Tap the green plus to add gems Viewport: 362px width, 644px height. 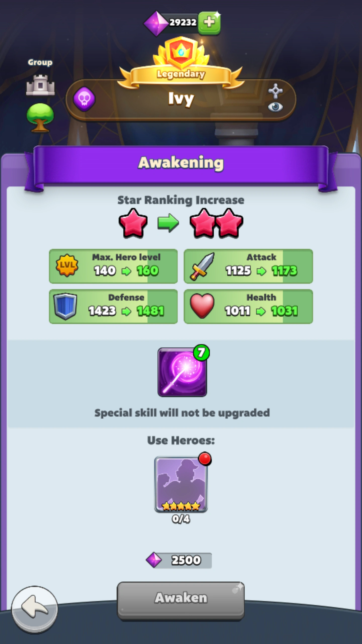pyautogui.click(x=209, y=23)
